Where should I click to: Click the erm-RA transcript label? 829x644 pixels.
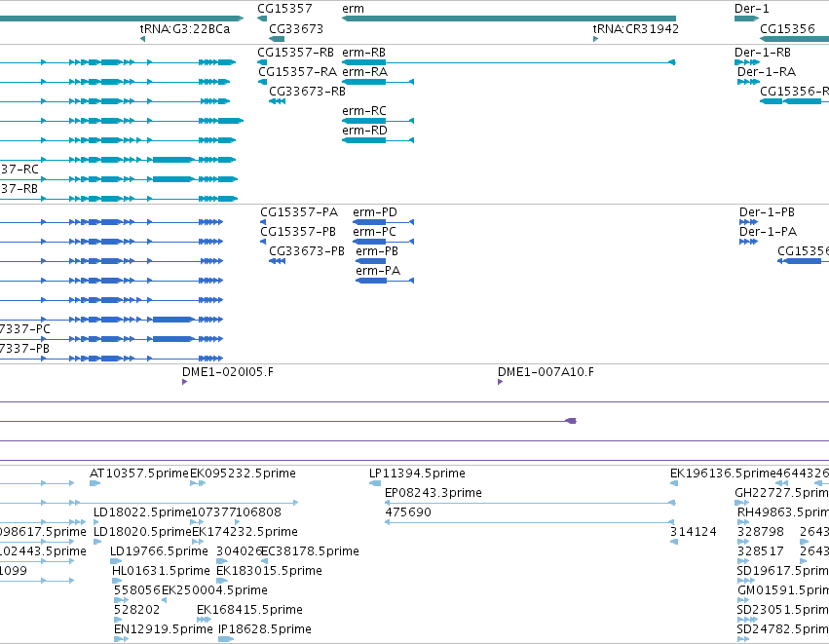pyautogui.click(x=364, y=72)
